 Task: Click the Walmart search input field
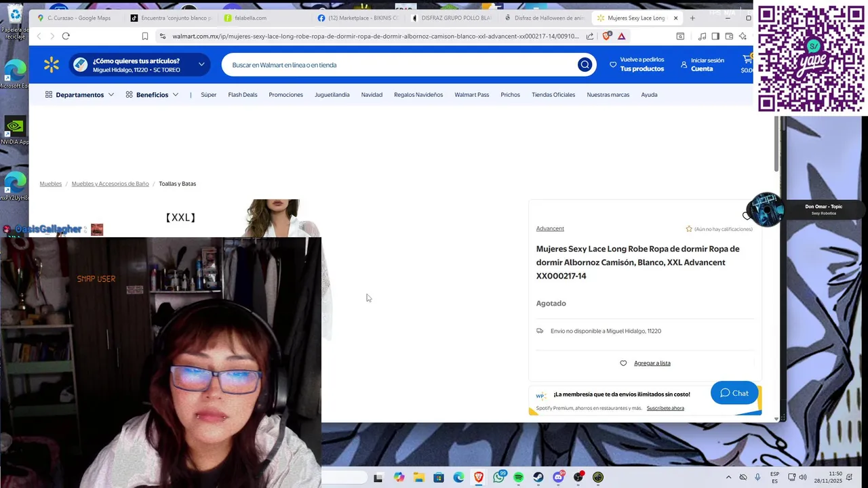(400, 65)
